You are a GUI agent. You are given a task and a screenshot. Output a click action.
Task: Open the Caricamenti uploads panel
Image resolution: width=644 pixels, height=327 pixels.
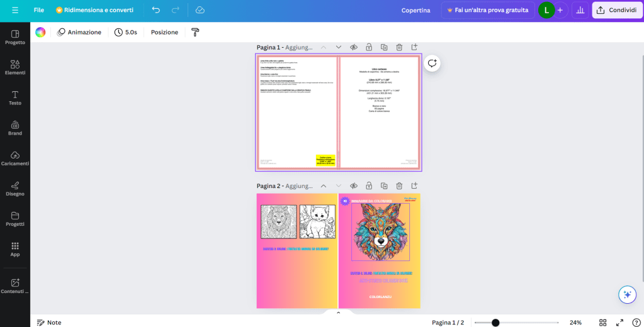(15, 158)
